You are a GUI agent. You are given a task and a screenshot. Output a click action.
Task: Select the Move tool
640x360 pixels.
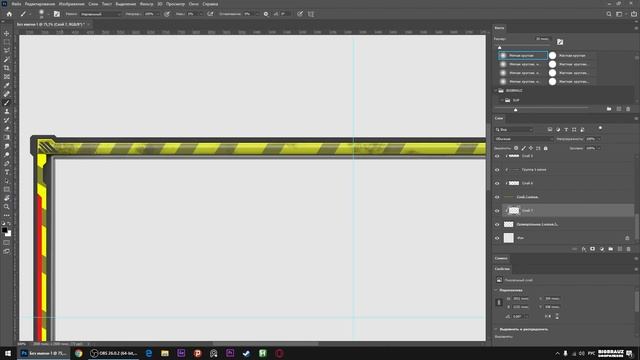pos(7,33)
